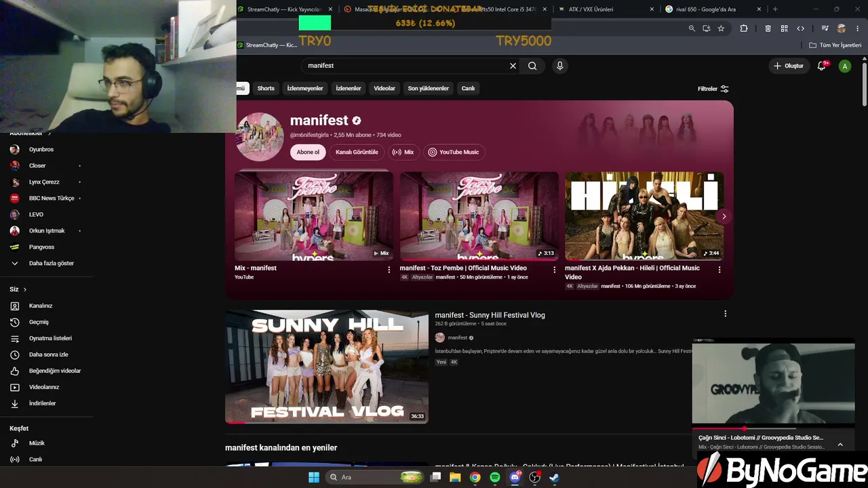Open the StreamChatly bookmark
868x488 pixels.
tap(267, 45)
